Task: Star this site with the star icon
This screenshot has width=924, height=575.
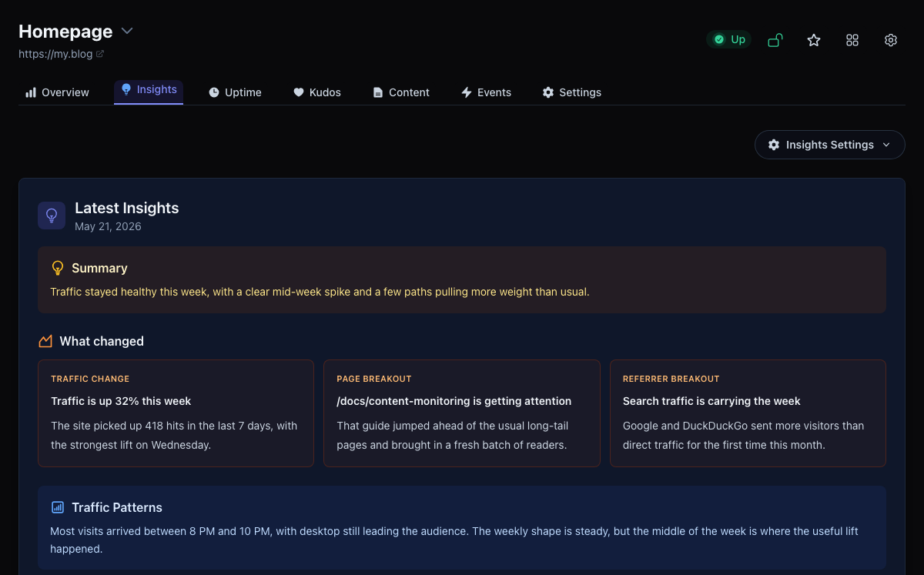Action: [814, 40]
